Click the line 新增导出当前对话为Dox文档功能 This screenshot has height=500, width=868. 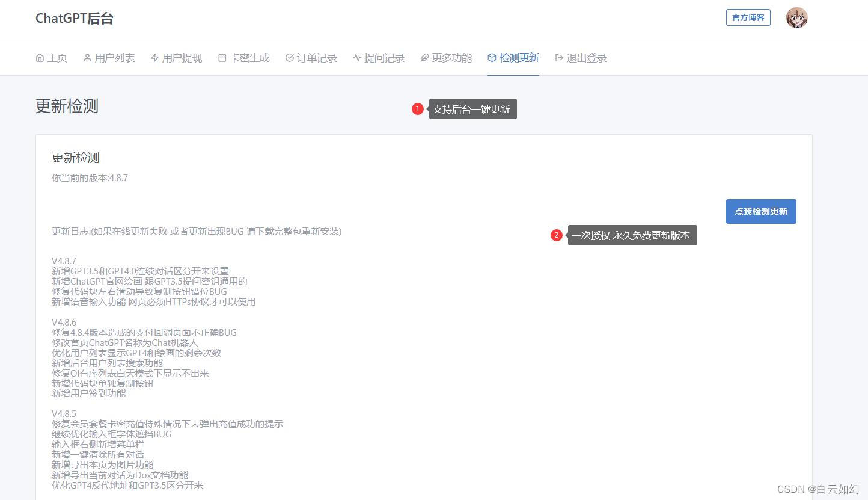point(120,475)
